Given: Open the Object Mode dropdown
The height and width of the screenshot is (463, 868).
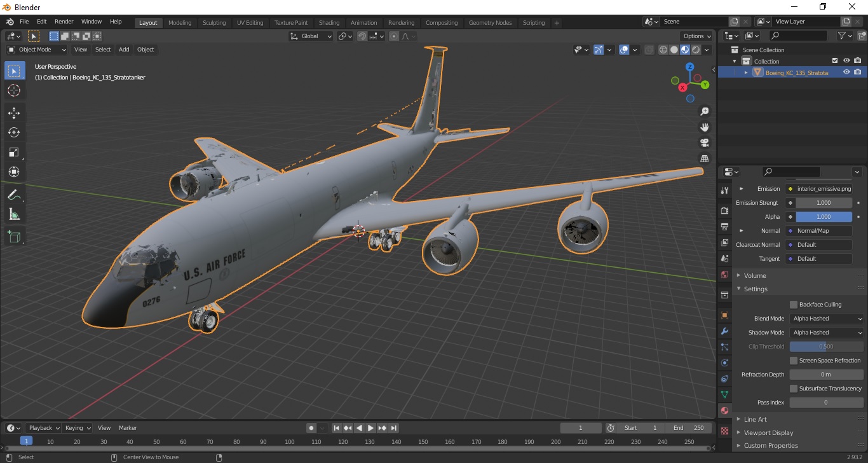Looking at the screenshot, I should coord(37,50).
